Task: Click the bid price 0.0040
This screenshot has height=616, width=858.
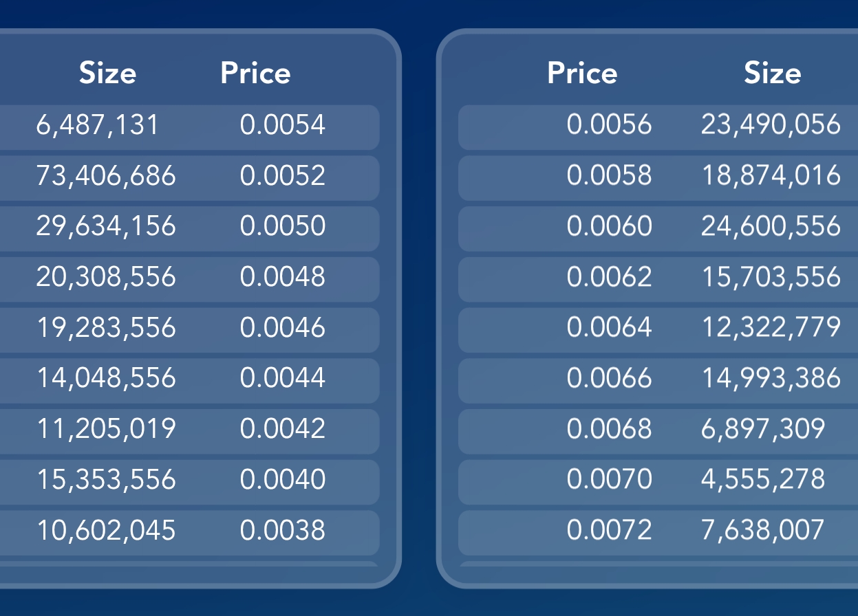Action: [x=283, y=480]
